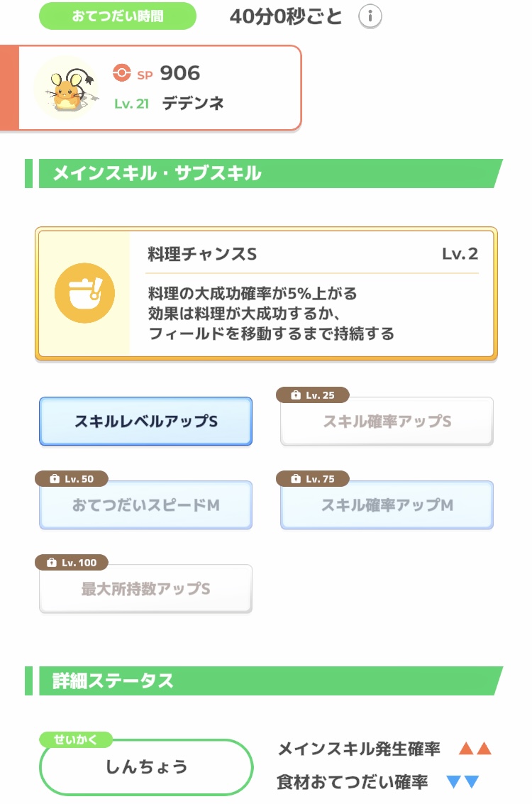Tap the locked おてつだいスピードM sub skill
Viewport: 532px width, 804px height.
pos(145,505)
